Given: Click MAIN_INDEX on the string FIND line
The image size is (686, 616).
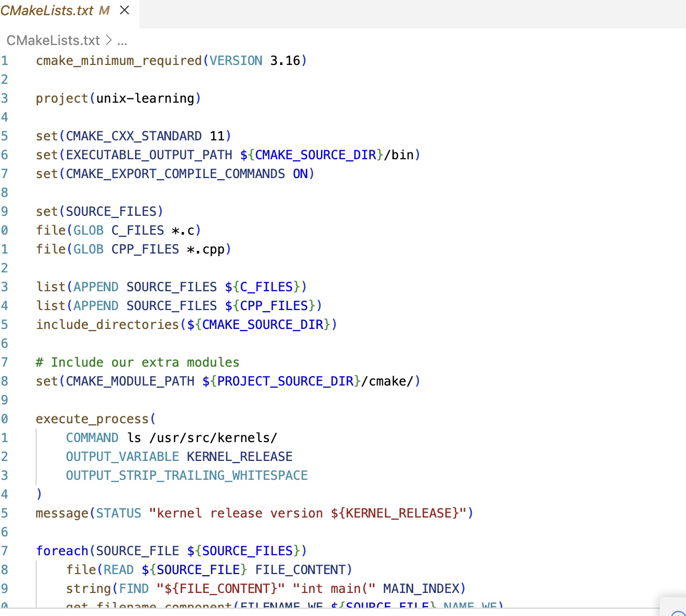Looking at the screenshot, I should 421,589.
